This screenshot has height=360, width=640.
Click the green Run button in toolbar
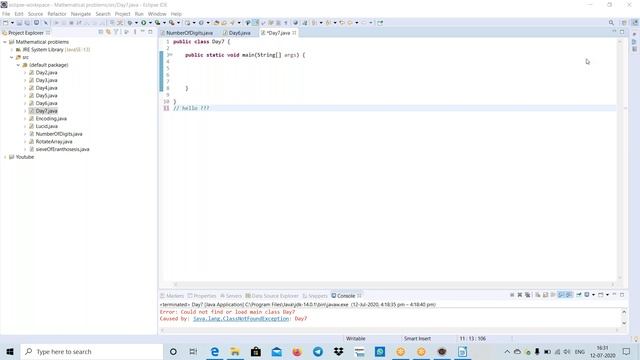(x=144, y=23)
